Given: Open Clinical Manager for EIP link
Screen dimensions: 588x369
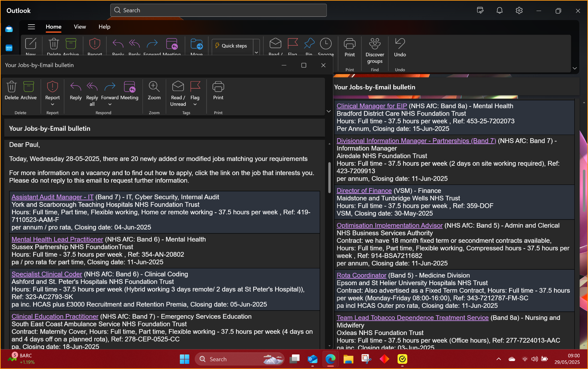Looking at the screenshot, I should coord(372,106).
